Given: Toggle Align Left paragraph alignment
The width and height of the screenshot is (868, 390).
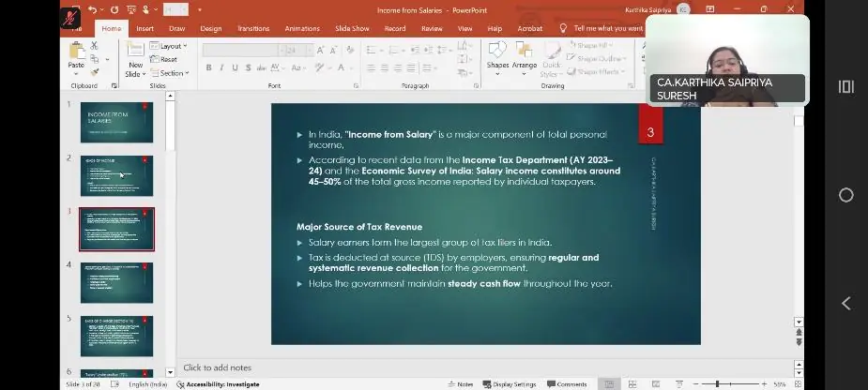Looking at the screenshot, I should click(371, 68).
